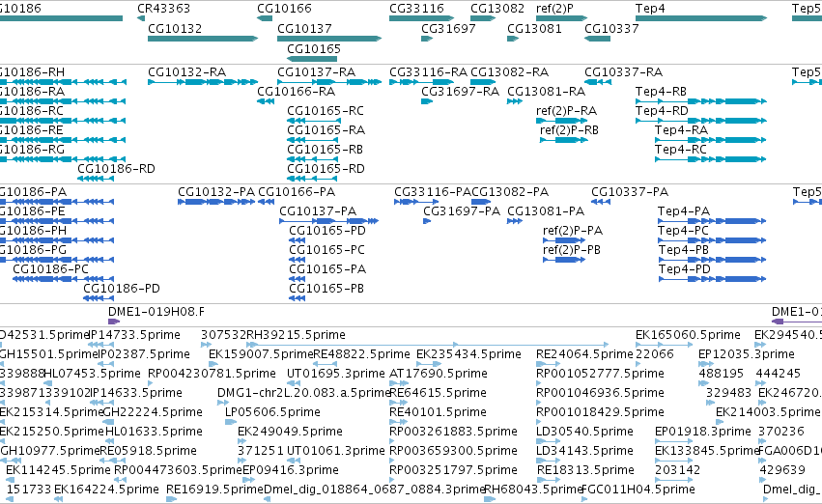Click EST EK235434.5prime label
822x504 pixels.
468,354
